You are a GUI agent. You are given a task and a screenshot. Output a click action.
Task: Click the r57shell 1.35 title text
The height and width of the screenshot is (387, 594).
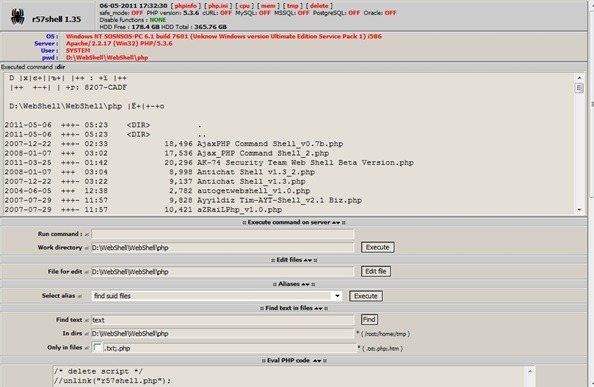point(56,19)
